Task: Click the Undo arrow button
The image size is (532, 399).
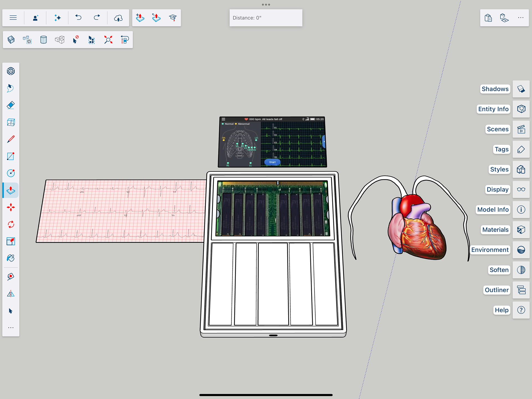Action: [x=78, y=18]
